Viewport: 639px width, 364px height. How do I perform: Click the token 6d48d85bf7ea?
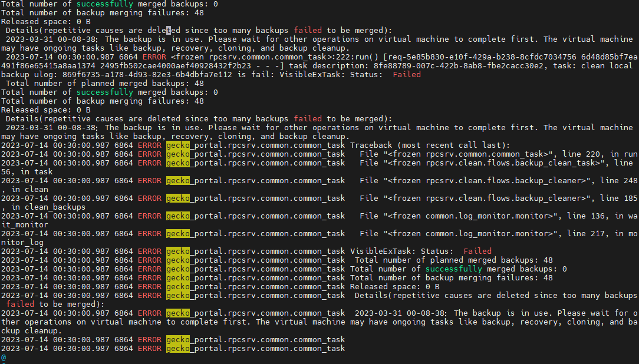[610, 57]
